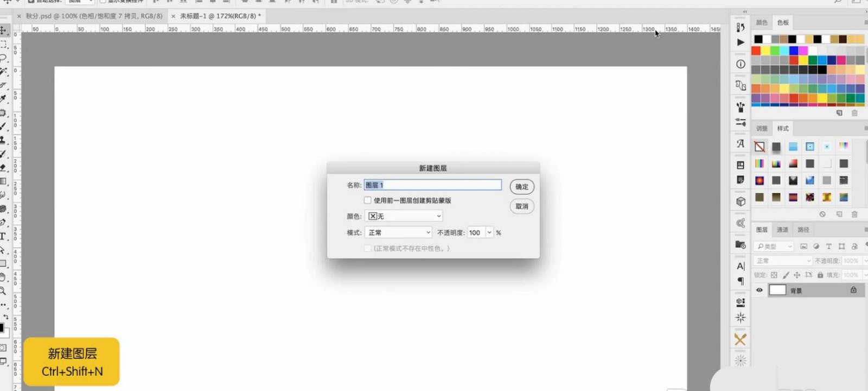Image resolution: width=868 pixels, height=391 pixels.
Task: Lock all with the padlock icon
Action: click(x=820, y=275)
